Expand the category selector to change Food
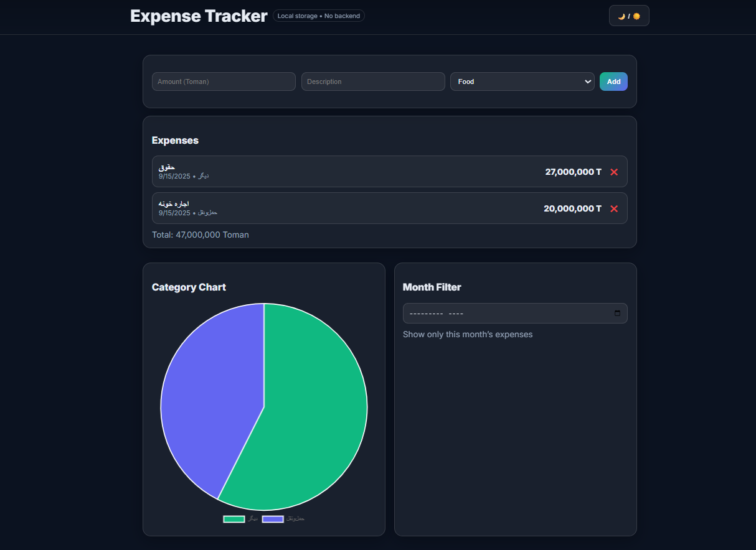The image size is (756, 550). tap(522, 82)
